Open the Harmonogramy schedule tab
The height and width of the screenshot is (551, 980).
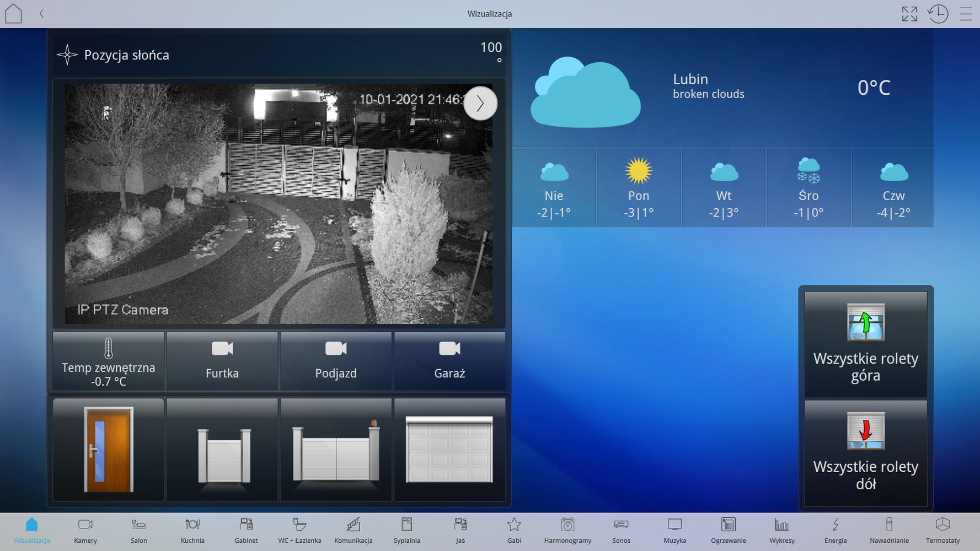pyautogui.click(x=567, y=531)
